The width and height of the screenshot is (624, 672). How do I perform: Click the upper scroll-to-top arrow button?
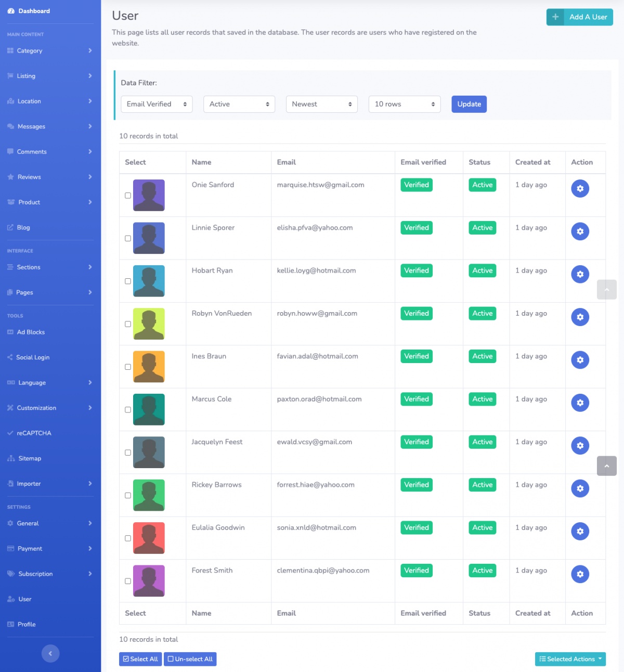pyautogui.click(x=606, y=290)
